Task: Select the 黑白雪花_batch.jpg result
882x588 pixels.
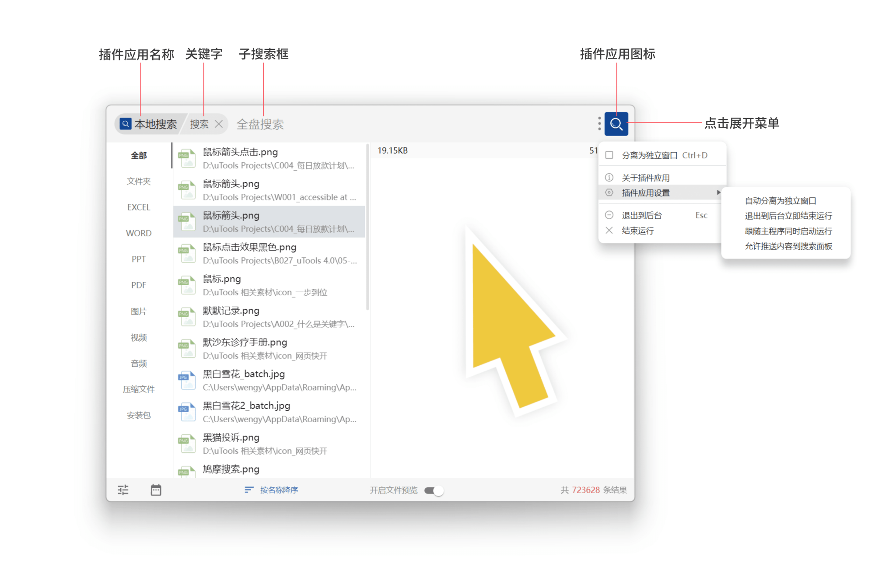Action: click(x=269, y=380)
